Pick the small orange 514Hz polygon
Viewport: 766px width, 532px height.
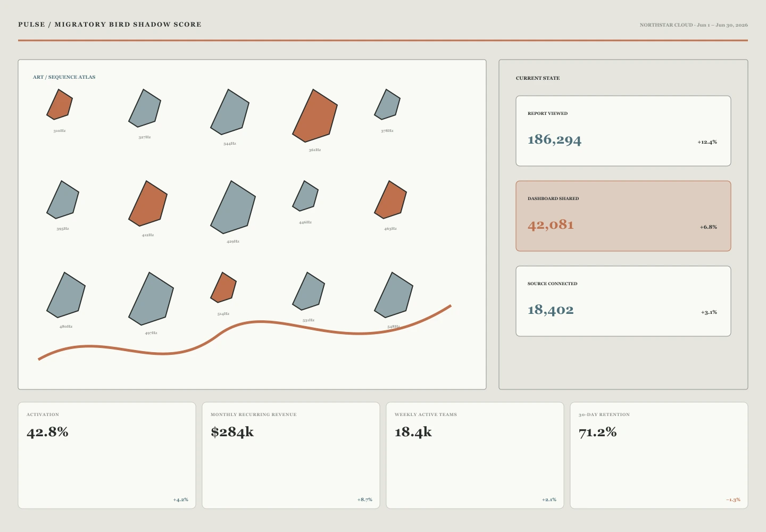(223, 287)
